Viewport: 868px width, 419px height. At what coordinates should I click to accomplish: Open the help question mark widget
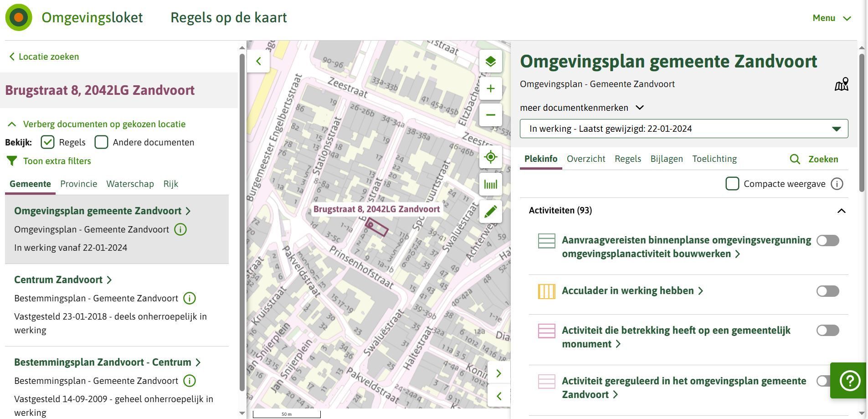click(x=848, y=381)
